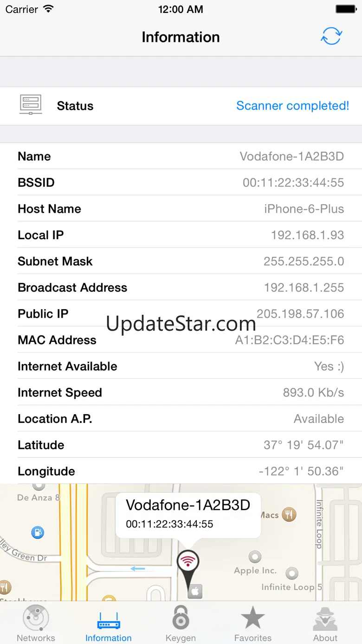Tap the battery indicator in status bar
Viewport: 362px width, 644px height.
pos(346,9)
